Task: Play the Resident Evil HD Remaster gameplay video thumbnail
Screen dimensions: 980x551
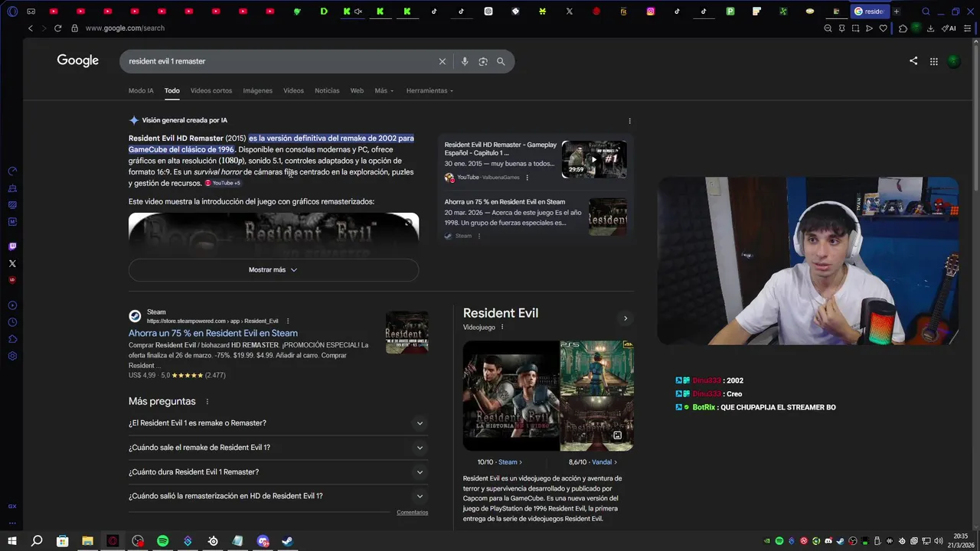Action: 594,159
